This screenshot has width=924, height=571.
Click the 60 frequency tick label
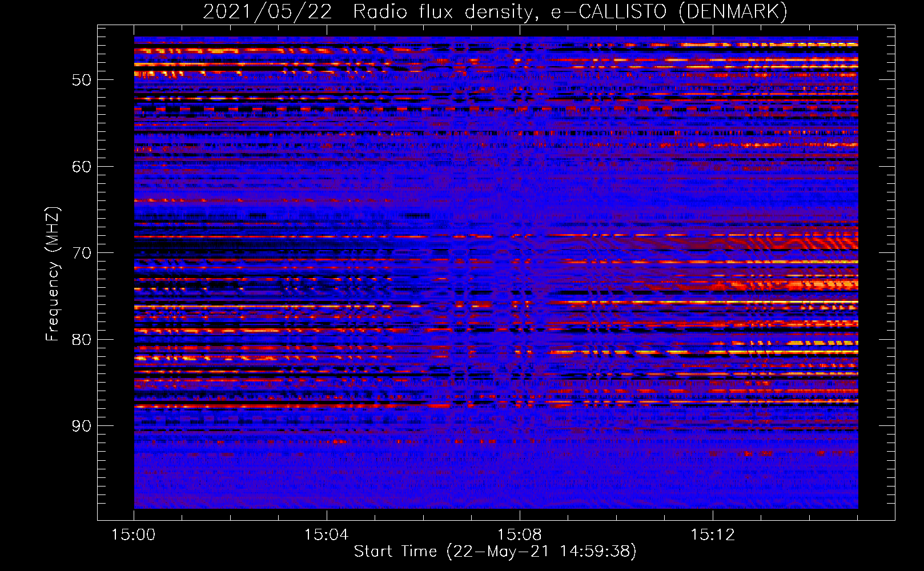82,167
